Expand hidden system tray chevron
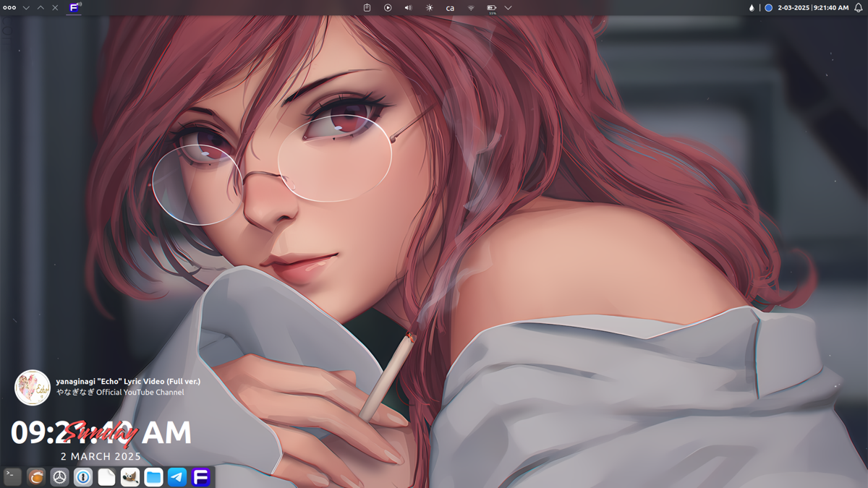 [x=508, y=8]
